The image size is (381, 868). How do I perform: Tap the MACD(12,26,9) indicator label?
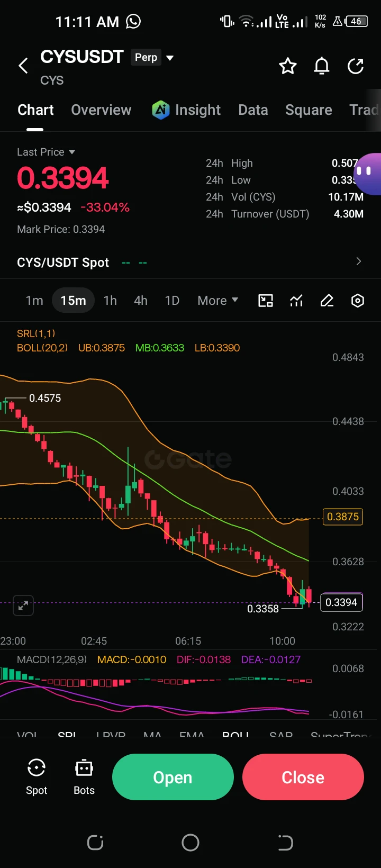(52, 659)
